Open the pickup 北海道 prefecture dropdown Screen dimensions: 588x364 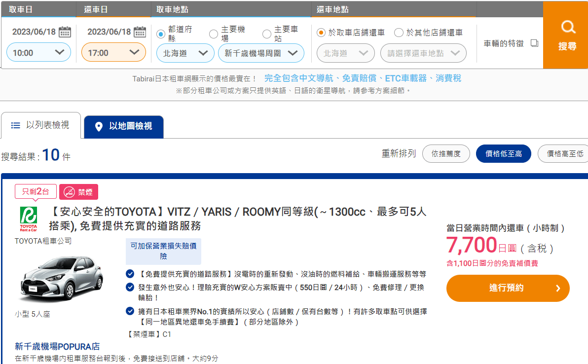tap(185, 53)
